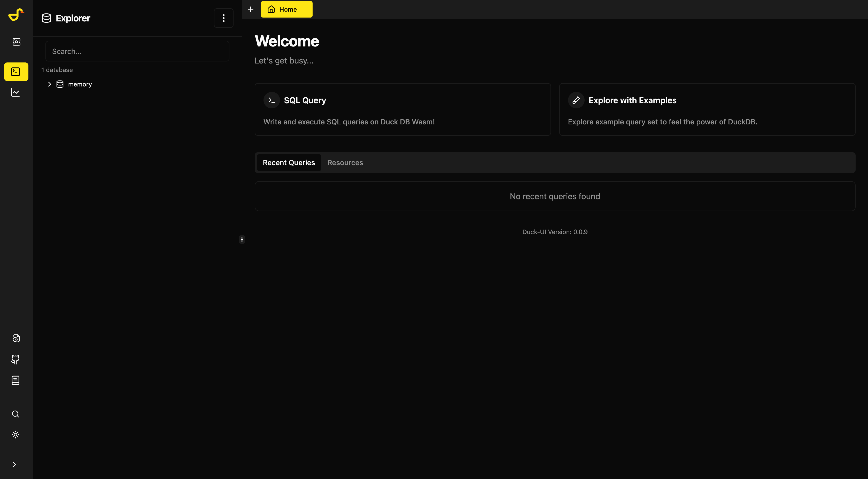Open the SQL Query card
This screenshot has height=479, width=868.
pyautogui.click(x=403, y=109)
